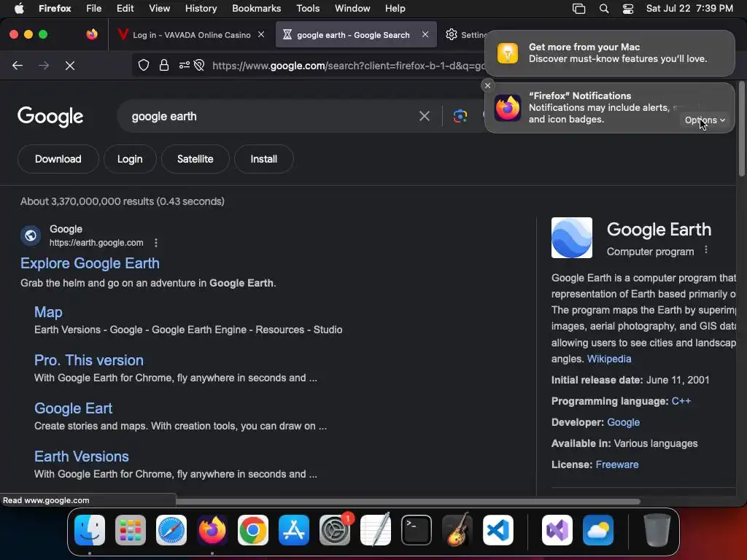This screenshot has height=560, width=747.
Task: Select the Install search chip
Action: tap(264, 159)
